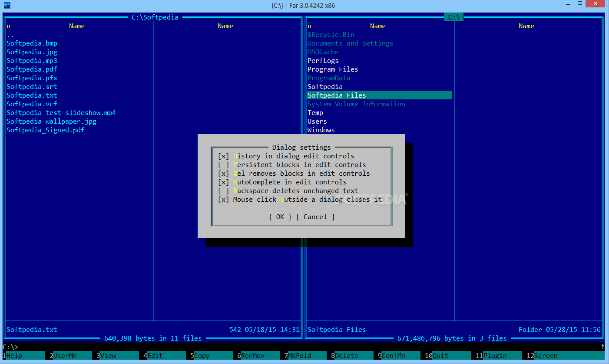Select Documents and Settings folder

pos(351,43)
